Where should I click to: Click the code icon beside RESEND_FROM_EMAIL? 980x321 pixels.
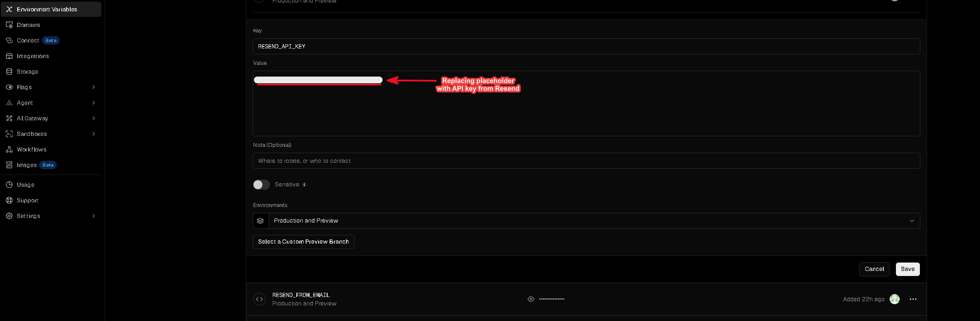click(259, 299)
